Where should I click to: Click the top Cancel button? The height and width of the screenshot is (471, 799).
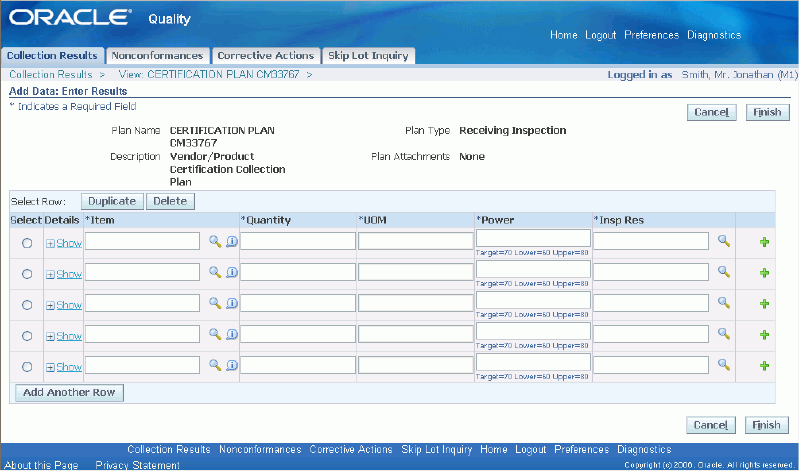point(711,112)
